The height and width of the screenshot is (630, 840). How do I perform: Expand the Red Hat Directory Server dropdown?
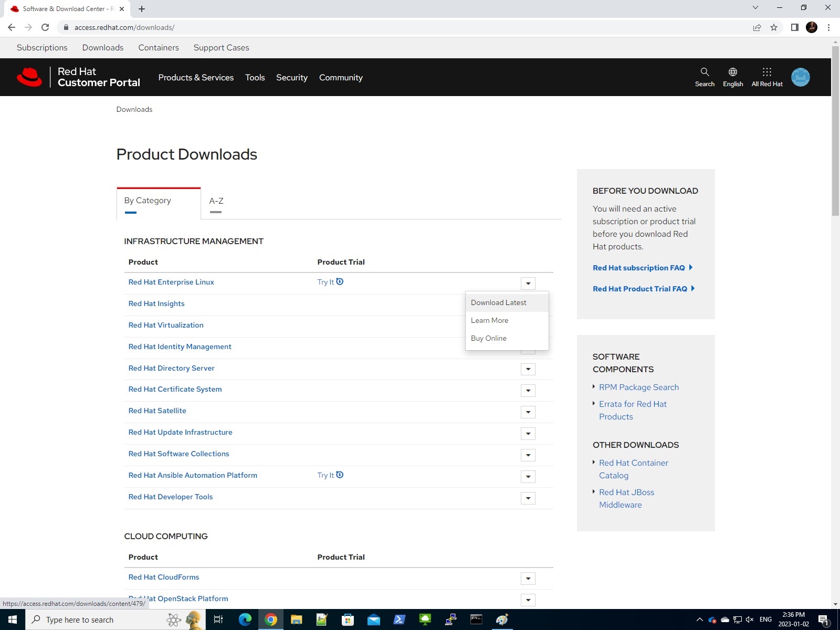point(528,369)
